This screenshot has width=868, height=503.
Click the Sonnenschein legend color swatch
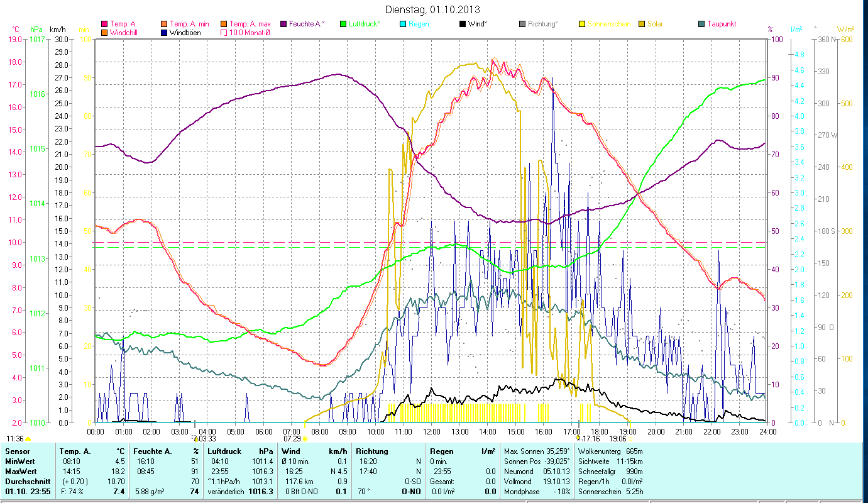(x=581, y=24)
